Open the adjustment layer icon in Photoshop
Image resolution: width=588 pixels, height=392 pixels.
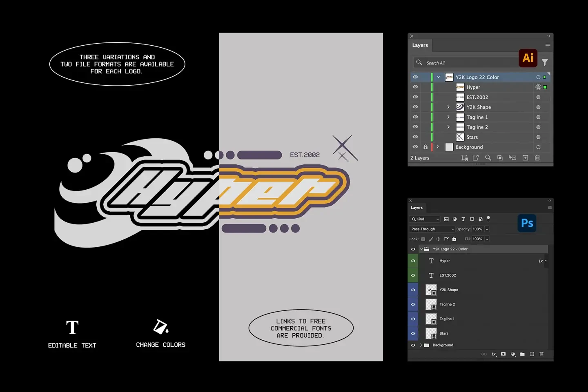(x=513, y=354)
